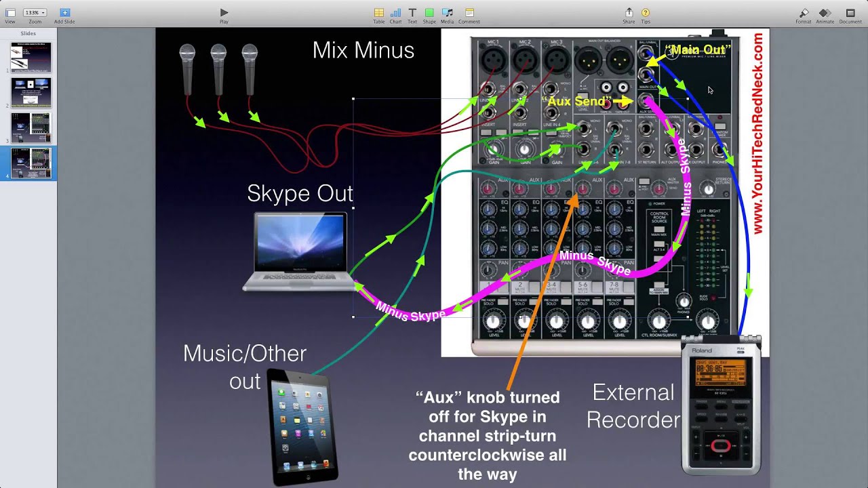Select the "External Recorder" text box
This screenshot has height=488, width=868.
point(633,406)
